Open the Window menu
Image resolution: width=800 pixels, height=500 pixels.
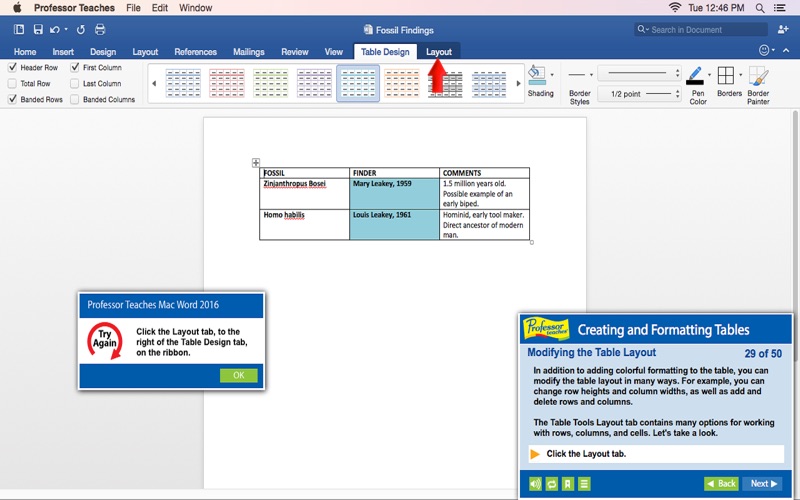click(x=195, y=8)
